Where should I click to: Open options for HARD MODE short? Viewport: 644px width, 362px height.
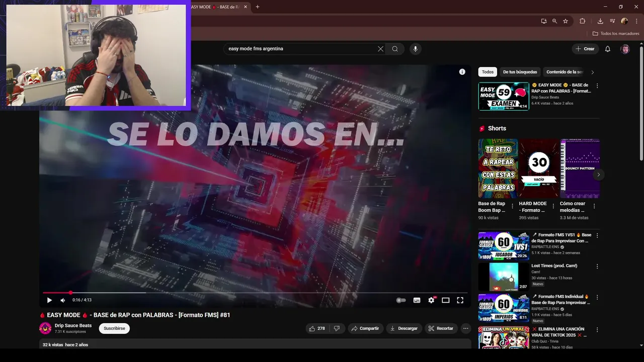coord(553,206)
